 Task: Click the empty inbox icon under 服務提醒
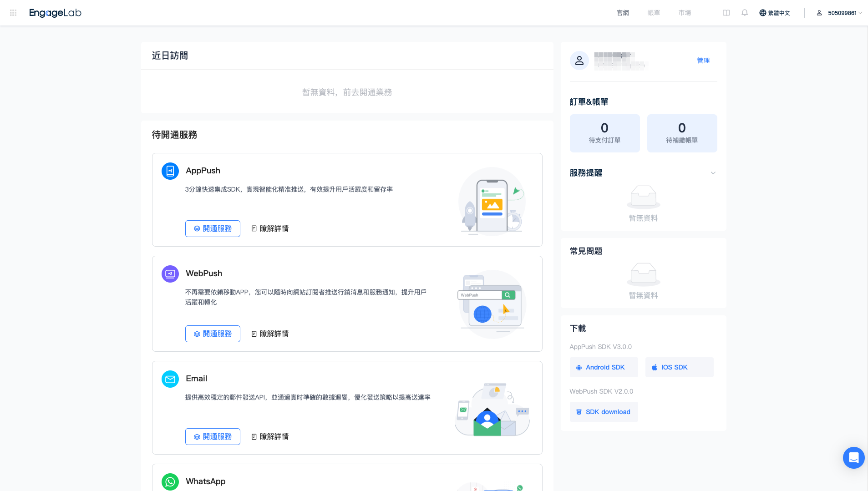point(644,197)
